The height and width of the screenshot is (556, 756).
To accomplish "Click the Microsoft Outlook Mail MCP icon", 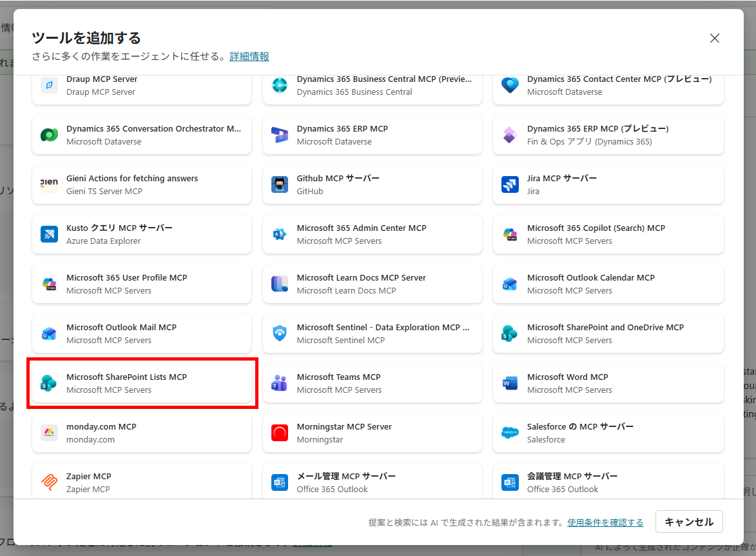I will coord(49,334).
